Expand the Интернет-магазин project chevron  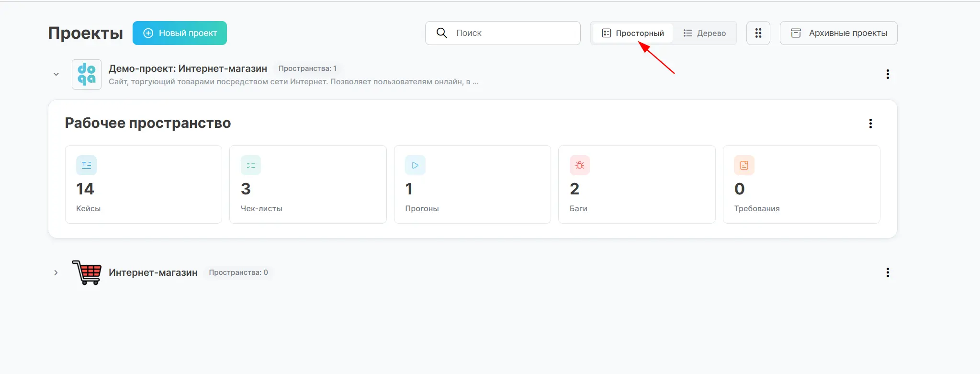coord(56,272)
